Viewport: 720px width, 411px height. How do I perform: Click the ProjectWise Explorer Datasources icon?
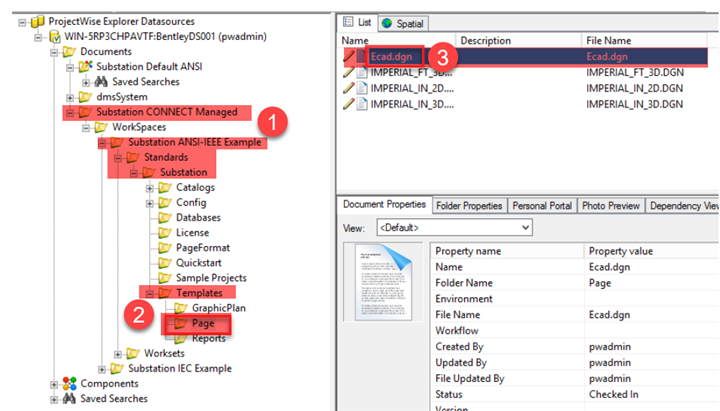pyautogui.click(x=38, y=21)
